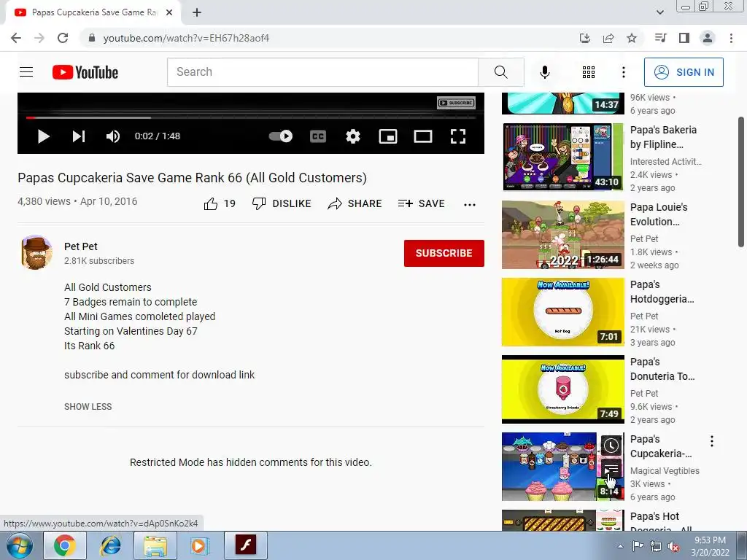Close the Papas Cupcakeria tab

point(169,13)
